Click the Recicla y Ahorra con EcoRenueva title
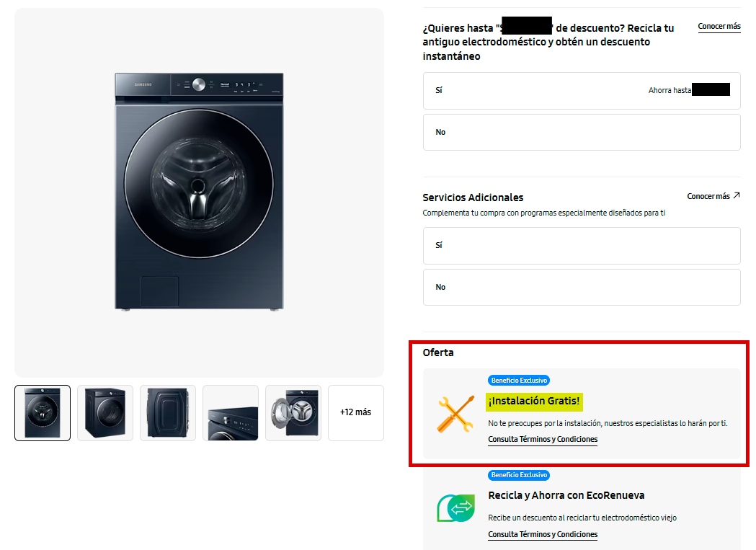The image size is (756, 550). [566, 495]
